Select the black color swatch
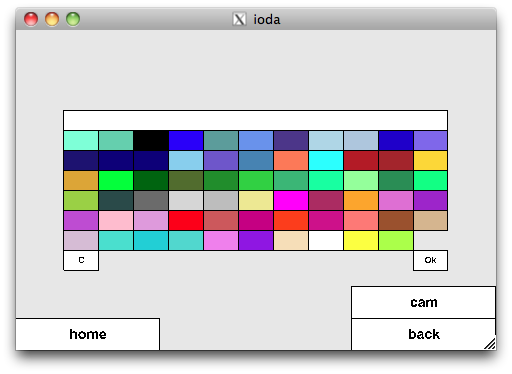Viewport: 512px width, 374px height. pyautogui.click(x=151, y=141)
